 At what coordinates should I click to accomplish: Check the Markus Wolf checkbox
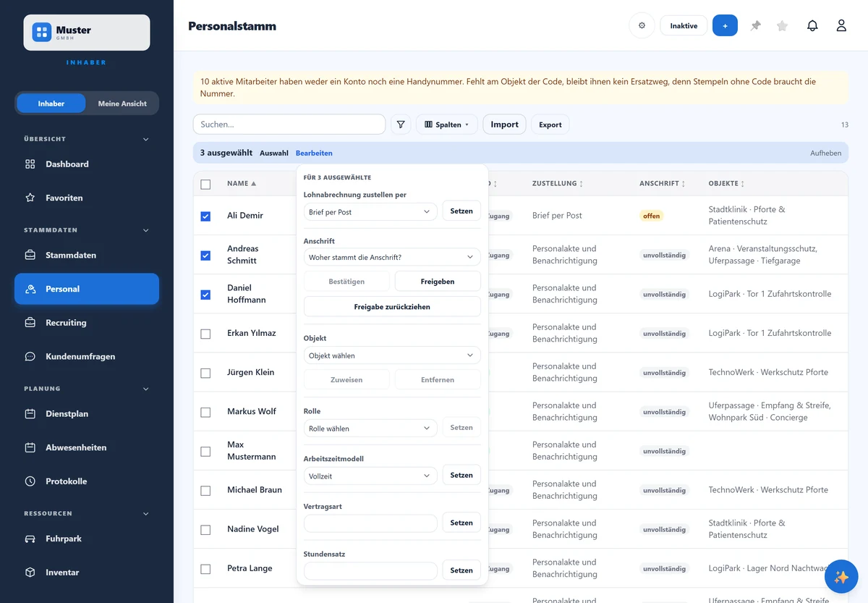point(205,412)
